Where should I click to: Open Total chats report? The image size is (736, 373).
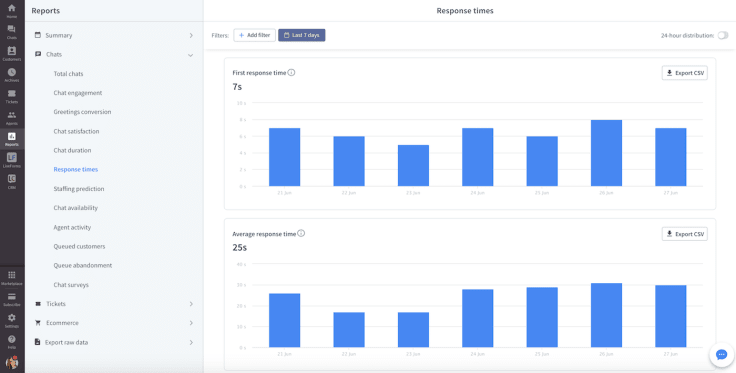point(69,74)
